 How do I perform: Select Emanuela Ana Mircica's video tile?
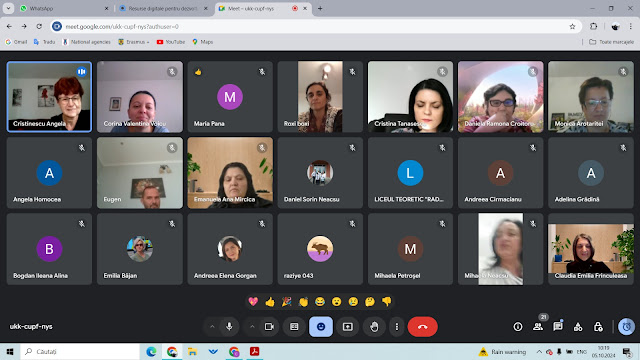[x=230, y=173]
